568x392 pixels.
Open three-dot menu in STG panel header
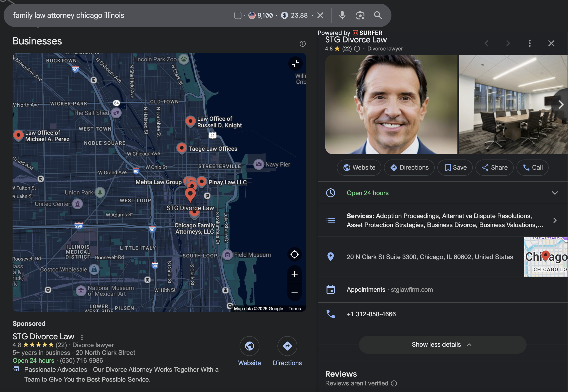529,43
